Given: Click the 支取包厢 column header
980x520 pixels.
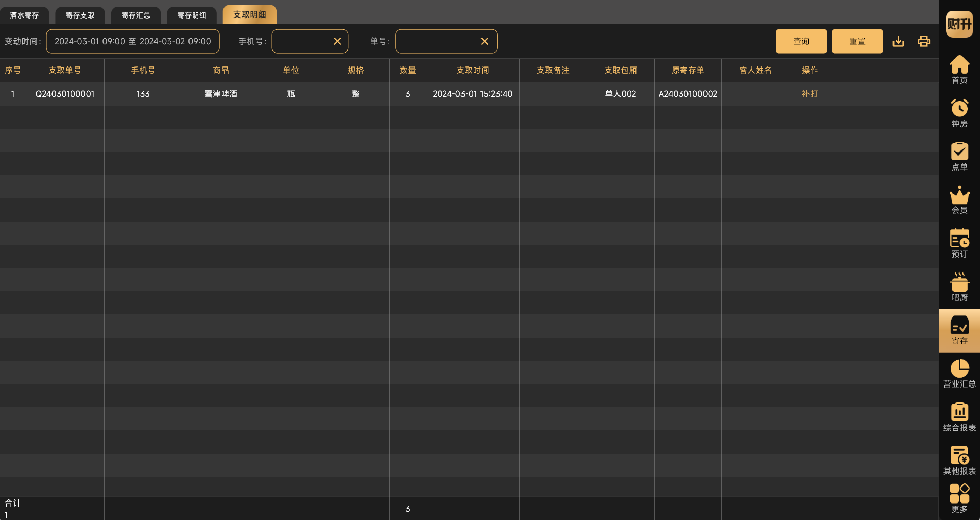Looking at the screenshot, I should [x=621, y=70].
